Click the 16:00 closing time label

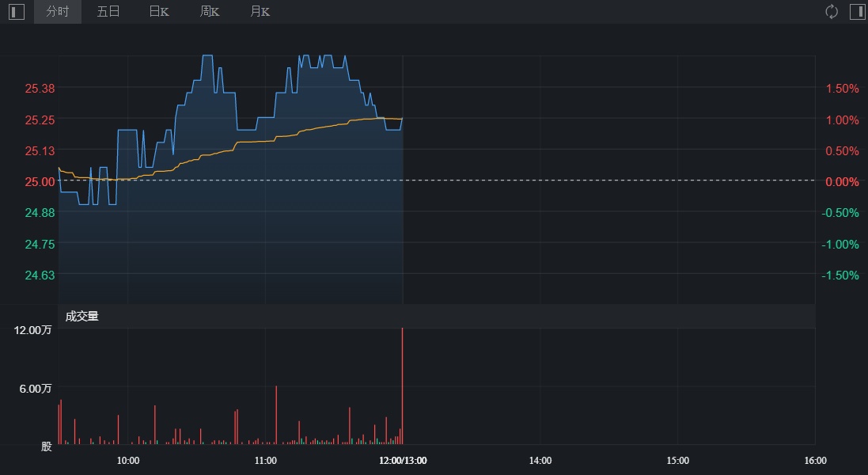point(815,461)
